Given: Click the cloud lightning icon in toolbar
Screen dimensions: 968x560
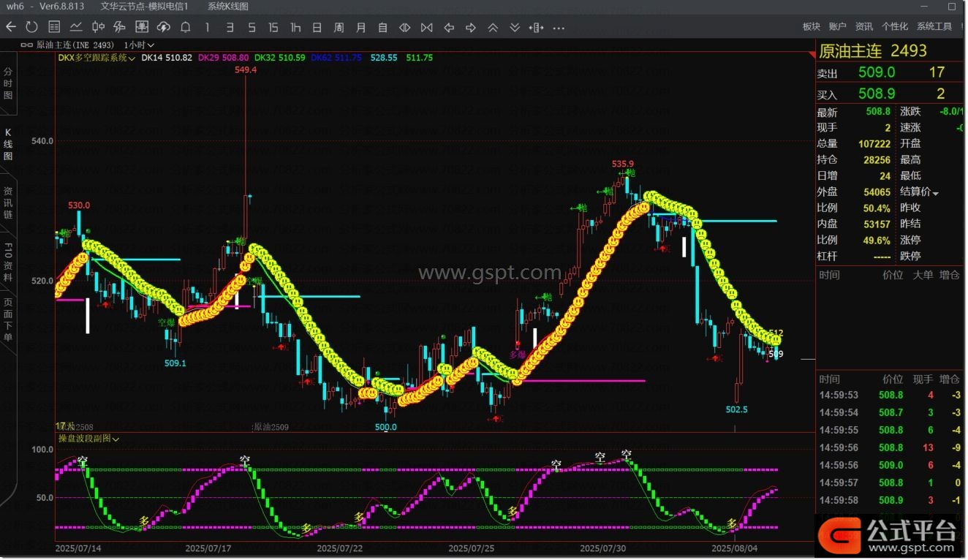Looking at the screenshot, I should (x=164, y=27).
